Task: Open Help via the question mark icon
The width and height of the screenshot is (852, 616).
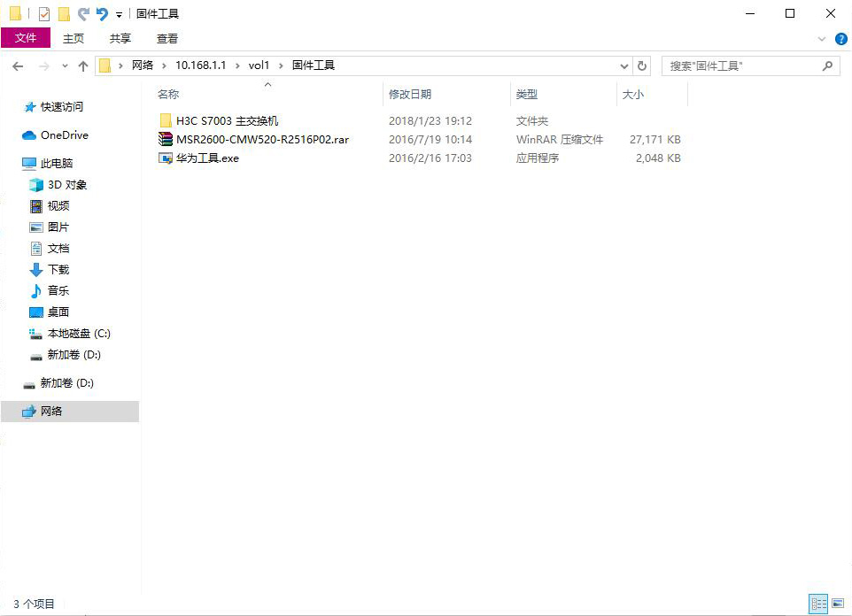Action: (840, 38)
